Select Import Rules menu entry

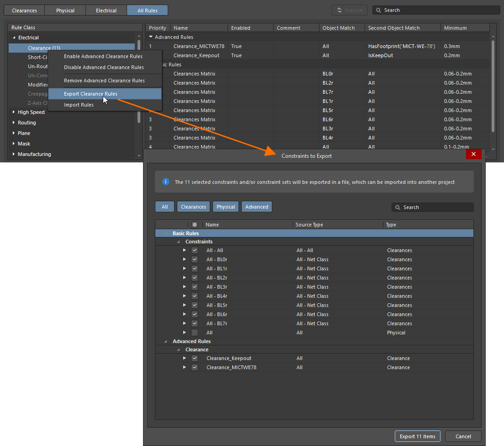79,105
